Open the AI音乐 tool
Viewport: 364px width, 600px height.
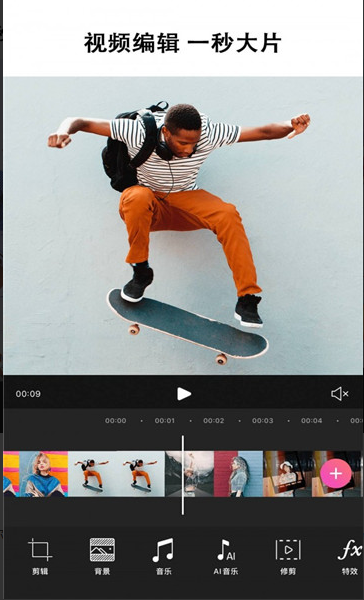225,556
